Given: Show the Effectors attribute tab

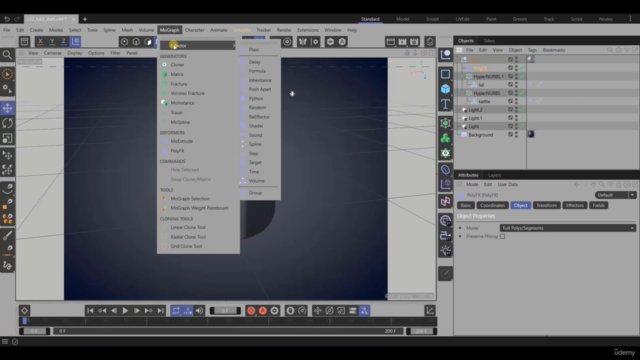Looking at the screenshot, I should pos(575,205).
